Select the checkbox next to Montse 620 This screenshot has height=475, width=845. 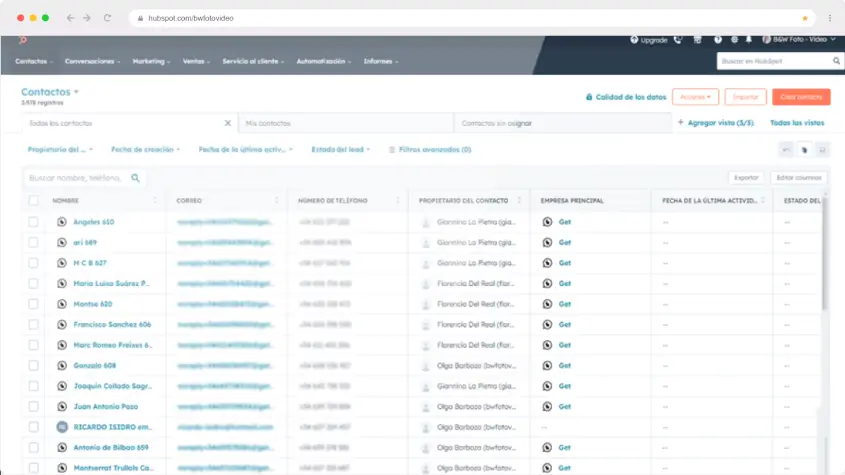(x=33, y=304)
